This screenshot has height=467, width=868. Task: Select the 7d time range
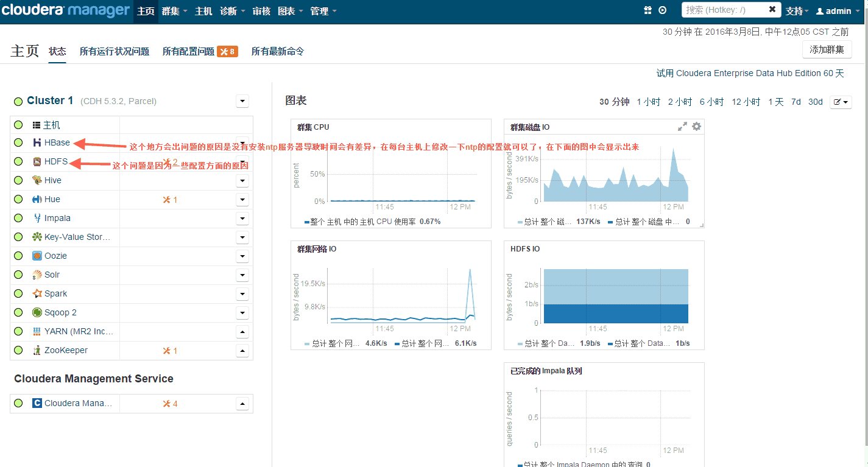796,102
